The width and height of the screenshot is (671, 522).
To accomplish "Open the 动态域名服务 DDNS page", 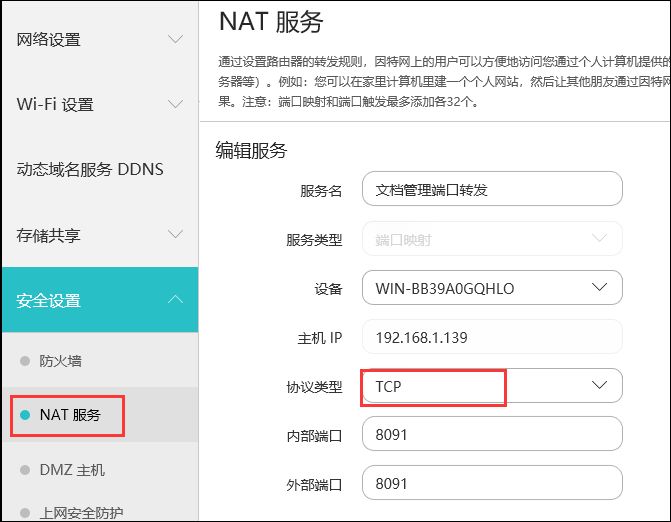I will 90,168.
